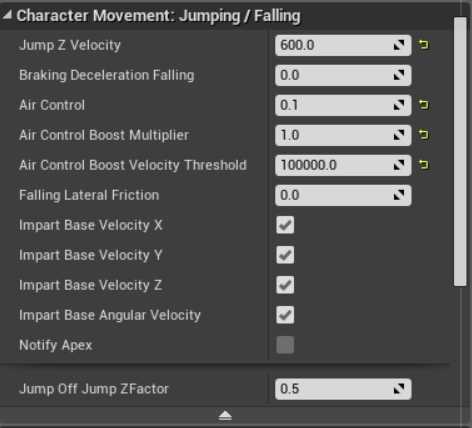Click spinner arrow icon in Jump Z Velocity
Screen dimensions: 472x428
(399, 45)
